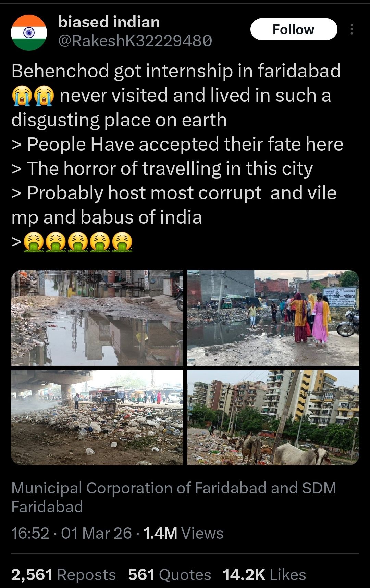View the cows near apartment buildings photo
370x588 pixels.
pyautogui.click(x=273, y=417)
